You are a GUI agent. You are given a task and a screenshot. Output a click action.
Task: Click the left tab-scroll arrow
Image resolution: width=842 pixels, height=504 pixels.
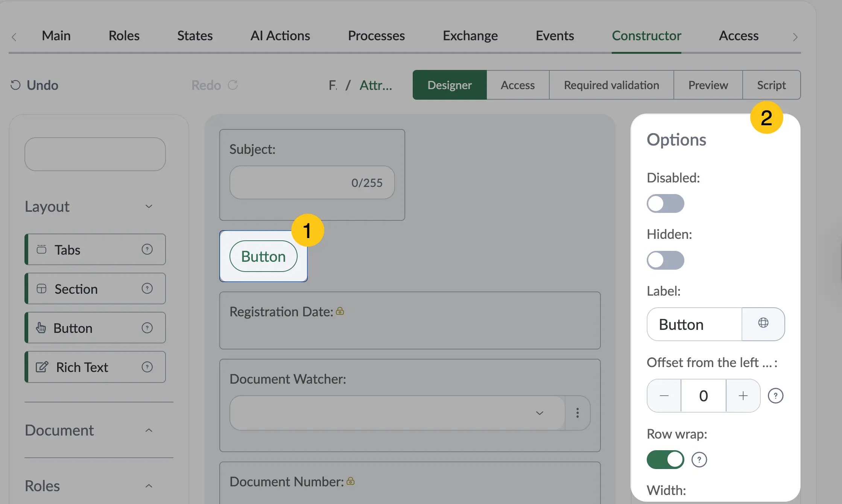[x=14, y=37]
